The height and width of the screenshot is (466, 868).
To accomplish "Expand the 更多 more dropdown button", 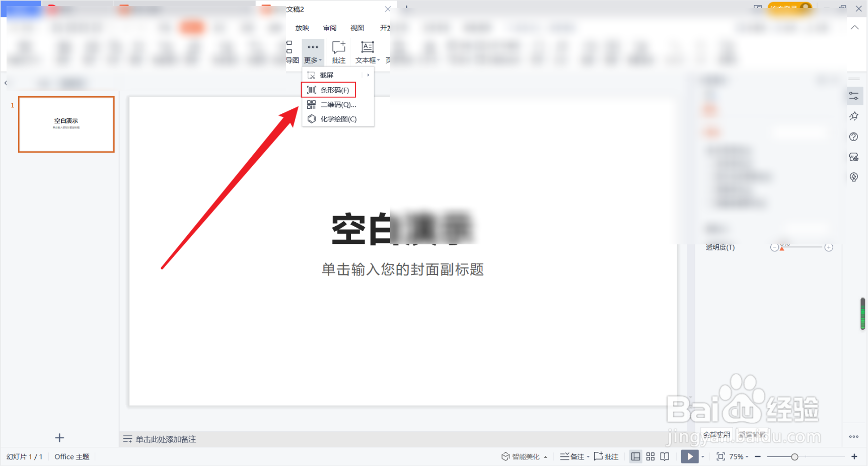I will pos(313,52).
